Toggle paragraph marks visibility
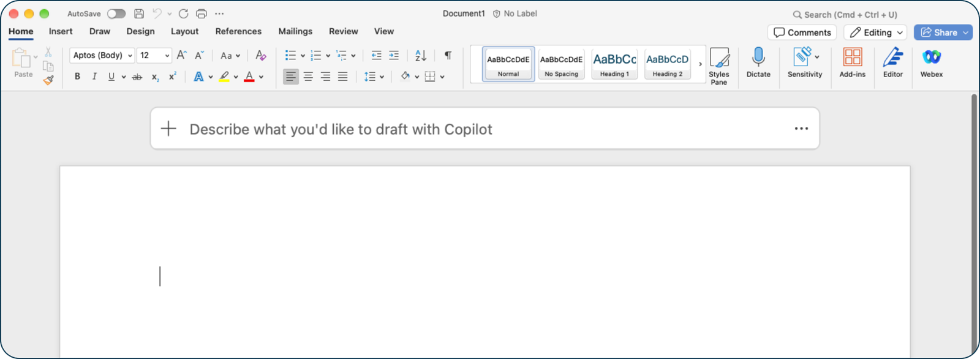The image size is (980, 359). [448, 55]
